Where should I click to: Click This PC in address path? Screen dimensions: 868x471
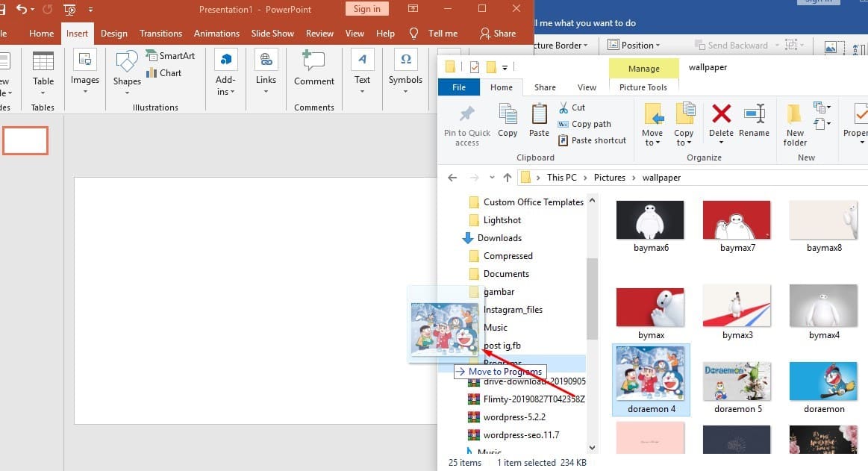tap(561, 178)
